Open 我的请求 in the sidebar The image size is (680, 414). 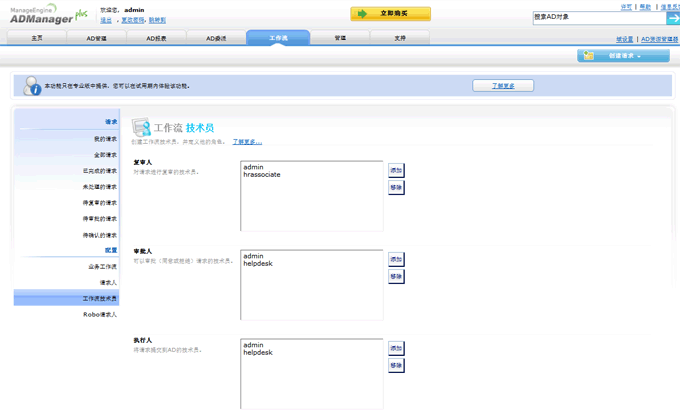(x=105, y=139)
